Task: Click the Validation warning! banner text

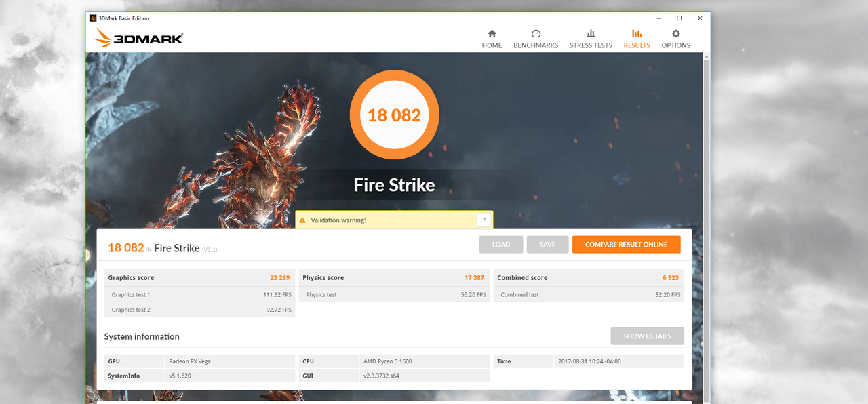Action: coord(338,220)
